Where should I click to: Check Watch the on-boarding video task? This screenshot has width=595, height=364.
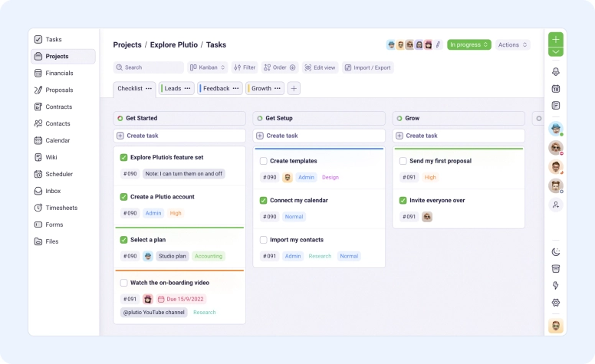(x=123, y=283)
